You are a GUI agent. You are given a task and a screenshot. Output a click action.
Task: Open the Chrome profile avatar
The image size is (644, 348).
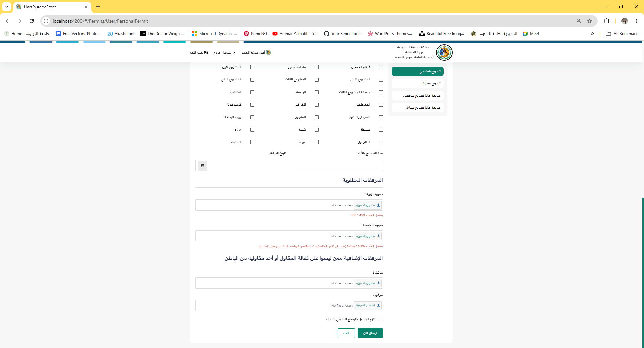pyautogui.click(x=625, y=21)
